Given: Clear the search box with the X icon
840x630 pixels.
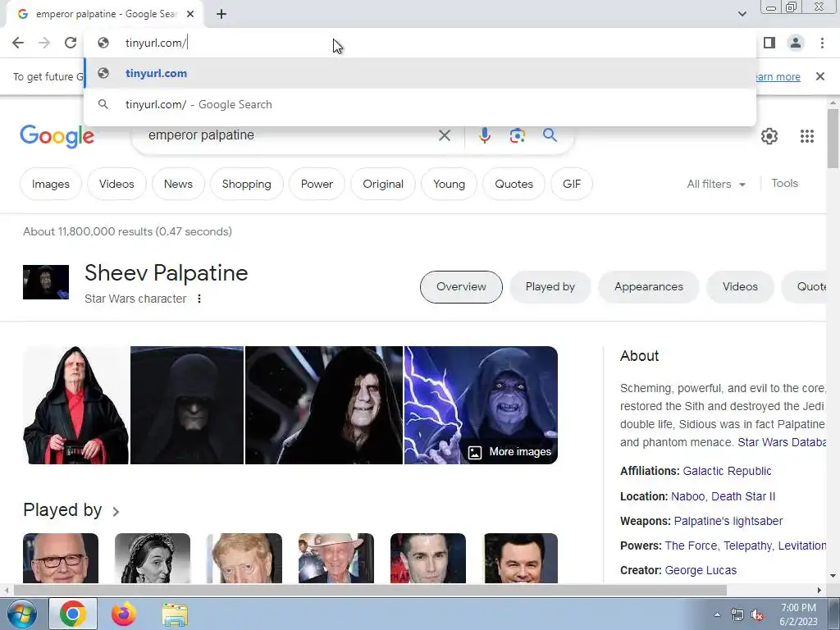Looking at the screenshot, I should pyautogui.click(x=444, y=135).
